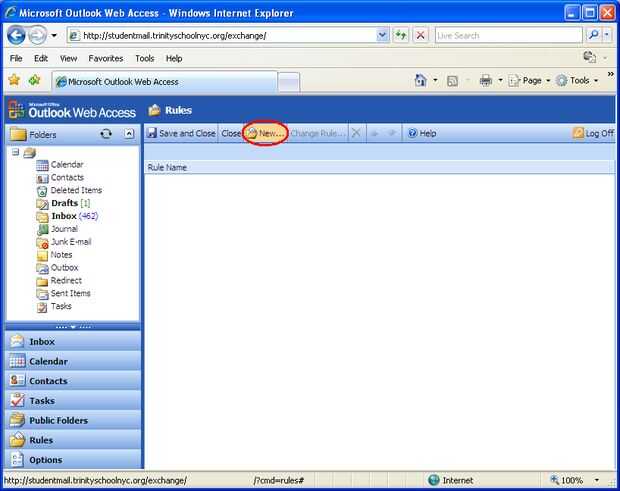Click the browser Forward arrow button
The image size is (620, 491).
(x=38, y=36)
